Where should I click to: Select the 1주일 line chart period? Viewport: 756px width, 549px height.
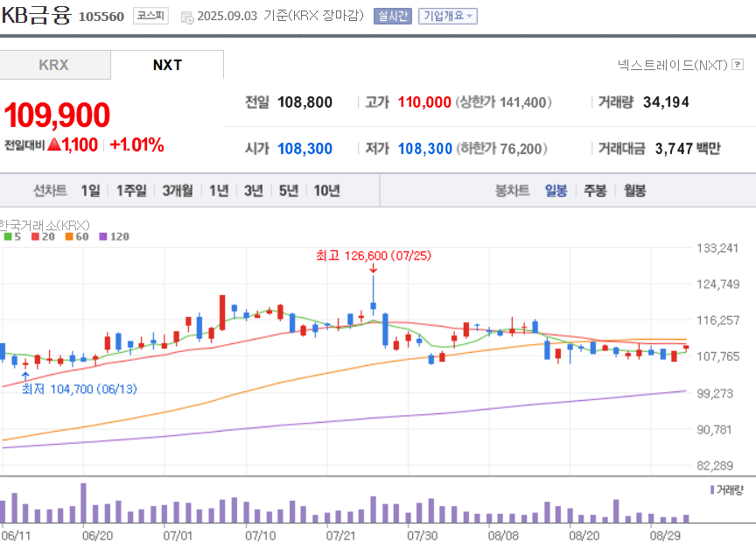(131, 191)
